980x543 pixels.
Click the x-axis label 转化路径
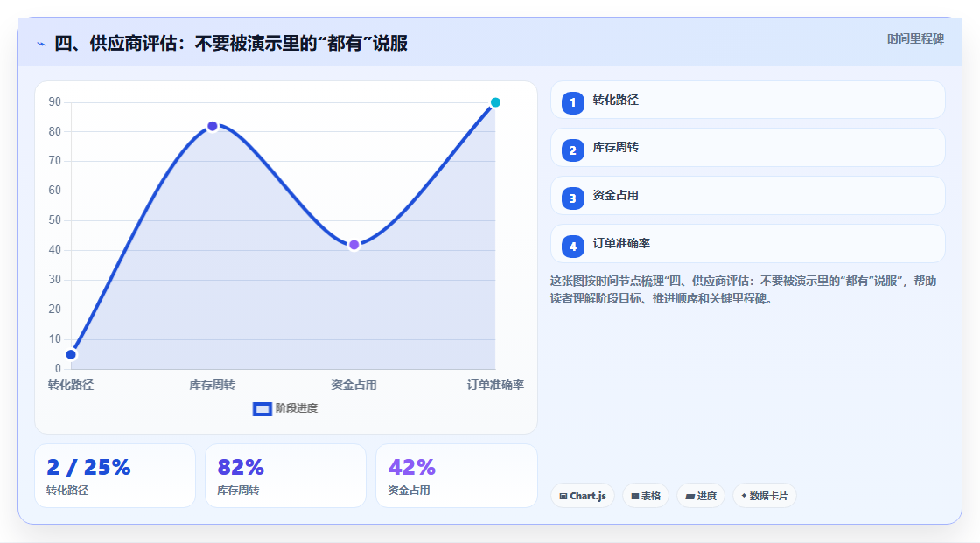71,385
